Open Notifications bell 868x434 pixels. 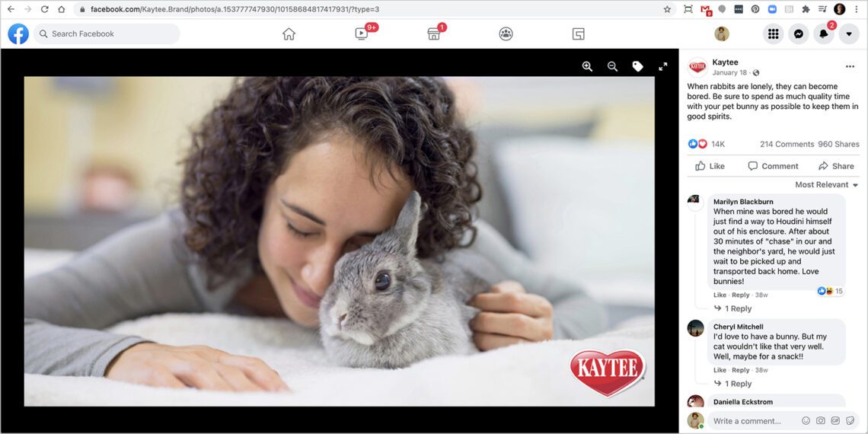coord(824,34)
